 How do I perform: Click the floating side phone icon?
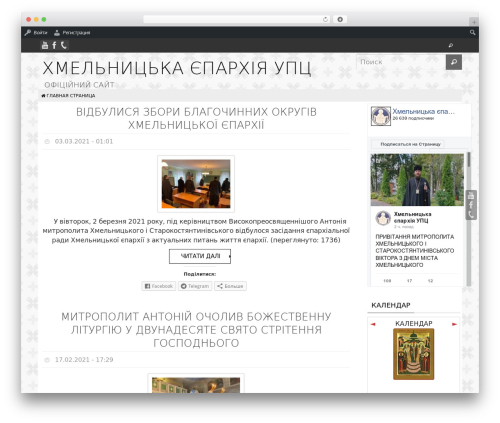tap(471, 214)
